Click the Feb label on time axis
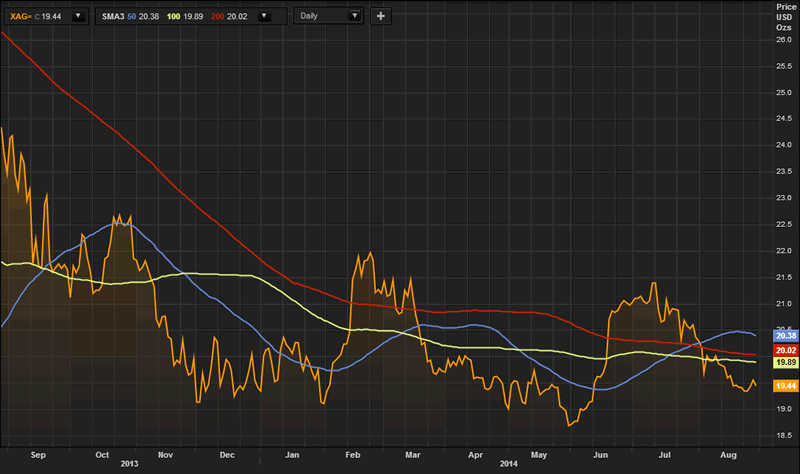This screenshot has height=474, width=800. [x=352, y=454]
